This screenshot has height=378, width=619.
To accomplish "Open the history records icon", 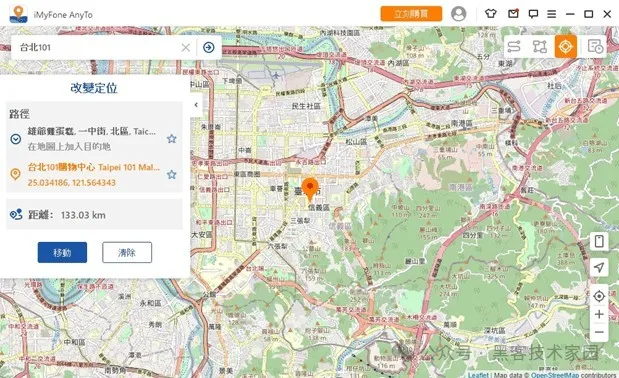I will click(x=595, y=47).
